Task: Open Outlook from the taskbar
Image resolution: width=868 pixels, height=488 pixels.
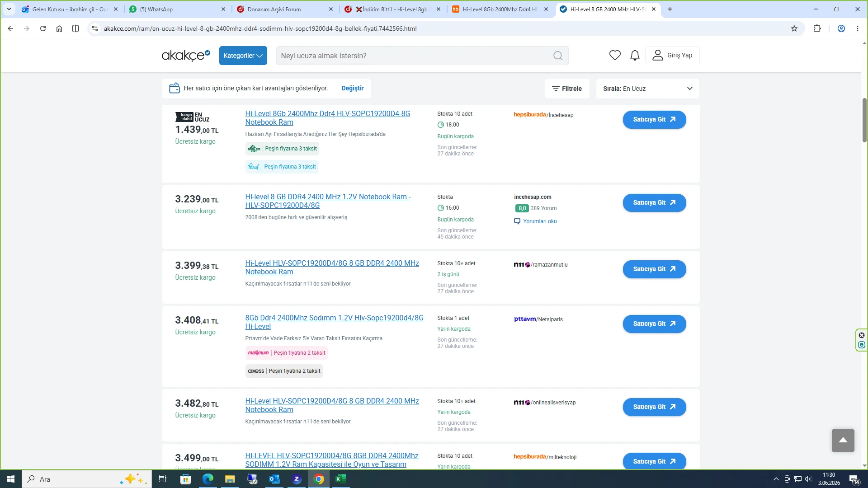Action: tap(274, 479)
